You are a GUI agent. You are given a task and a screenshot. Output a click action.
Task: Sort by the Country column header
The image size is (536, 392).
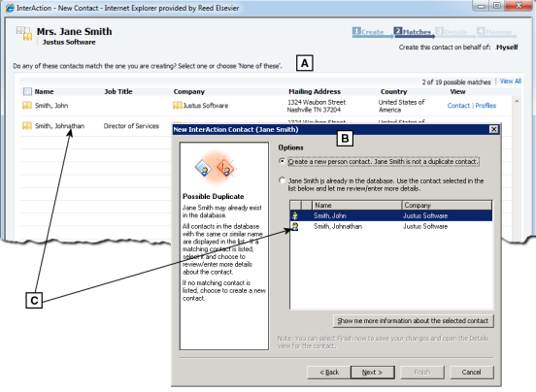(394, 91)
